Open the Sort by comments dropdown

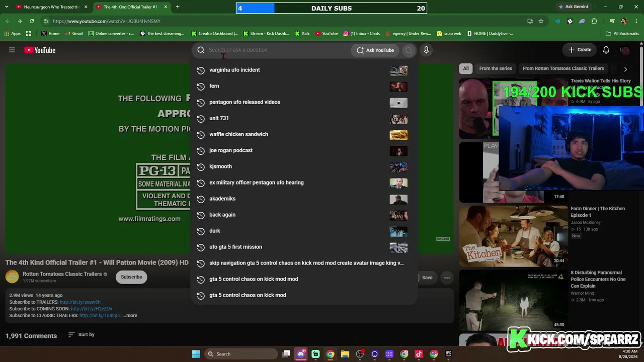pos(82,335)
